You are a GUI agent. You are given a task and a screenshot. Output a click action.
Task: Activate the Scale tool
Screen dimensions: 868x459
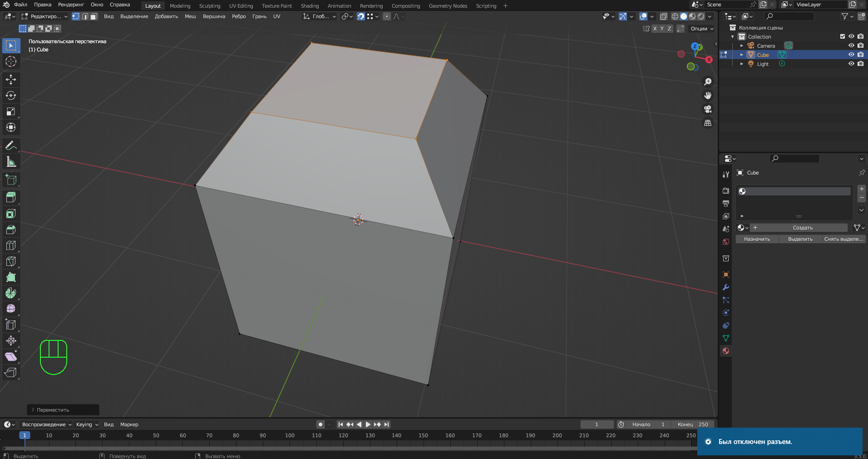coord(11,111)
